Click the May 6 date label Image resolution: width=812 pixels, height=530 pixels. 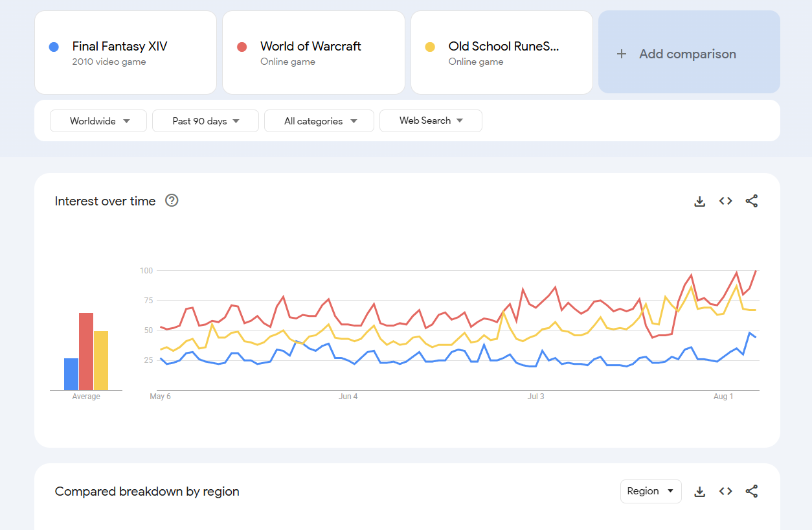click(x=160, y=397)
